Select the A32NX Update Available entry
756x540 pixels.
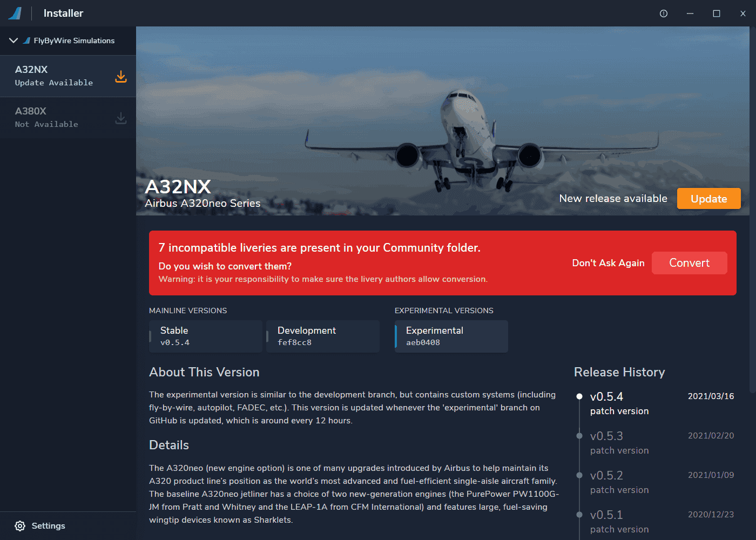[x=68, y=76]
